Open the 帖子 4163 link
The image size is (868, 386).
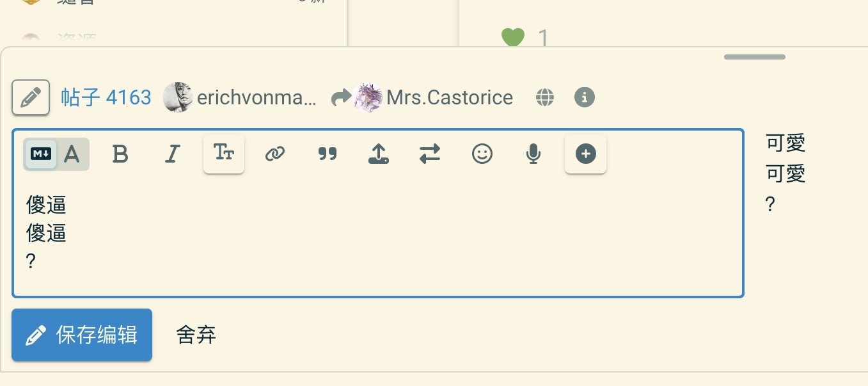point(106,97)
